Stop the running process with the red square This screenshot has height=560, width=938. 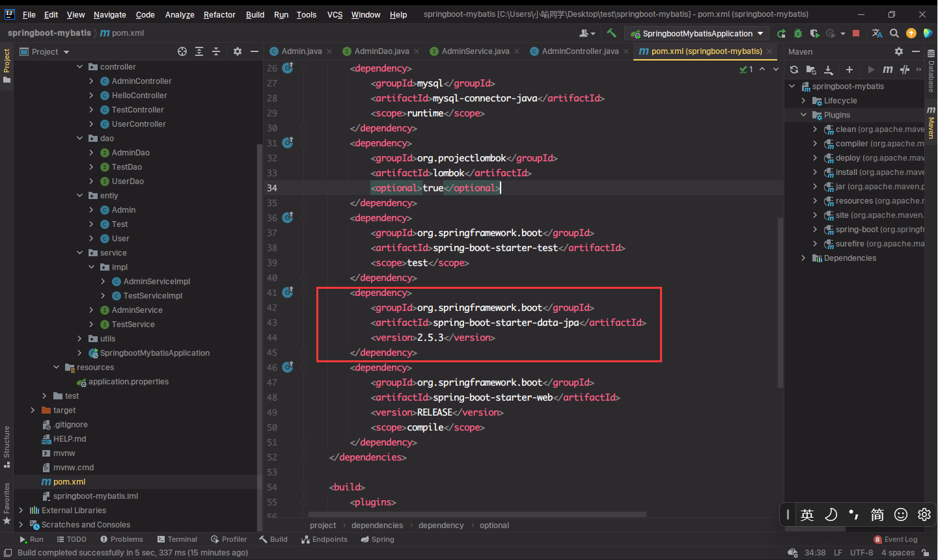[856, 33]
